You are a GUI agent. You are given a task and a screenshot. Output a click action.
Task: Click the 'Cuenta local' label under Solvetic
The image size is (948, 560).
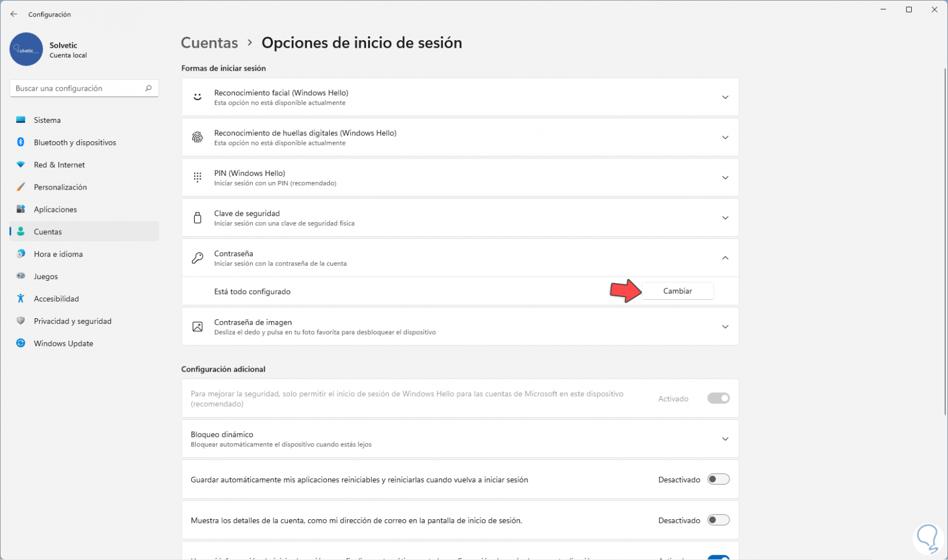tap(68, 56)
